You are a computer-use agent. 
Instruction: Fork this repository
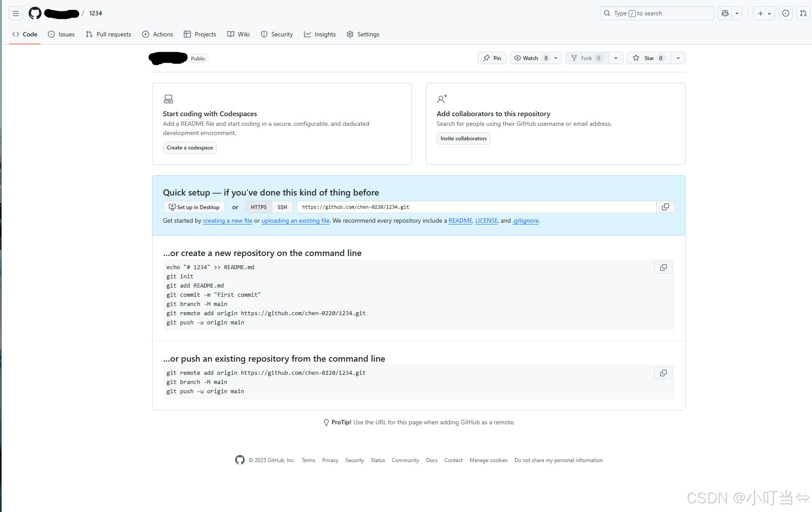[587, 58]
